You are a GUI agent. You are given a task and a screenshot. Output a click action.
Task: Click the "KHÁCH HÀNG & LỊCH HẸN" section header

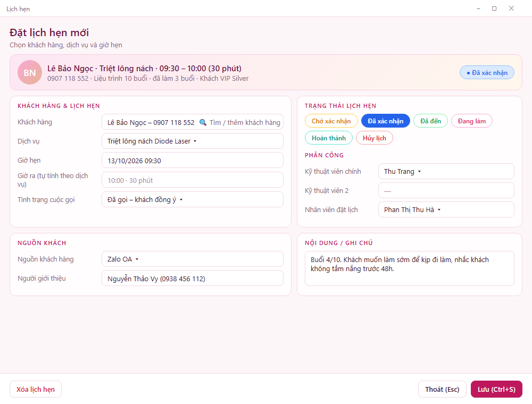[59, 106]
